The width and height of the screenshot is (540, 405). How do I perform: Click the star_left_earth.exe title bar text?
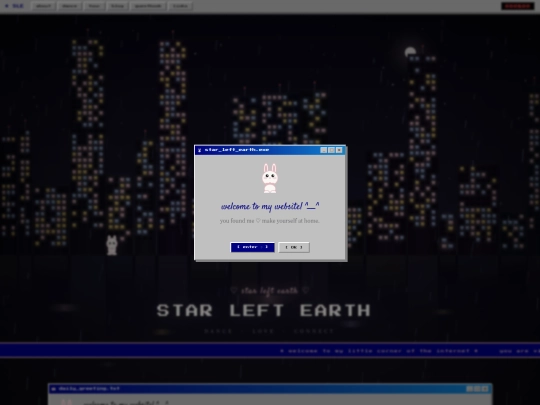tap(237, 150)
